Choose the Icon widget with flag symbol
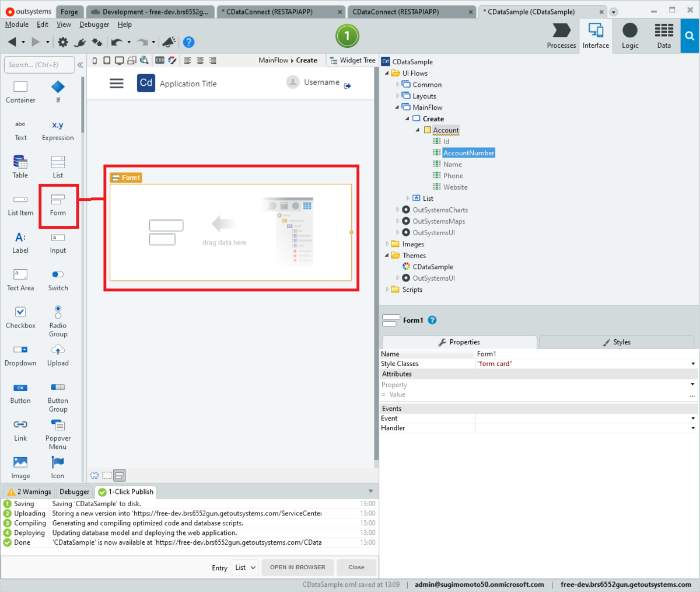 [58, 468]
